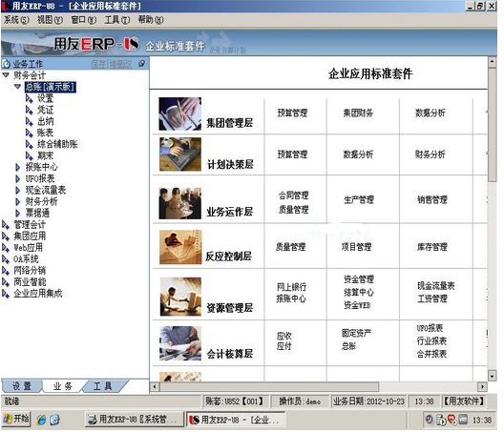Open the 工具(T) menu

117,20
